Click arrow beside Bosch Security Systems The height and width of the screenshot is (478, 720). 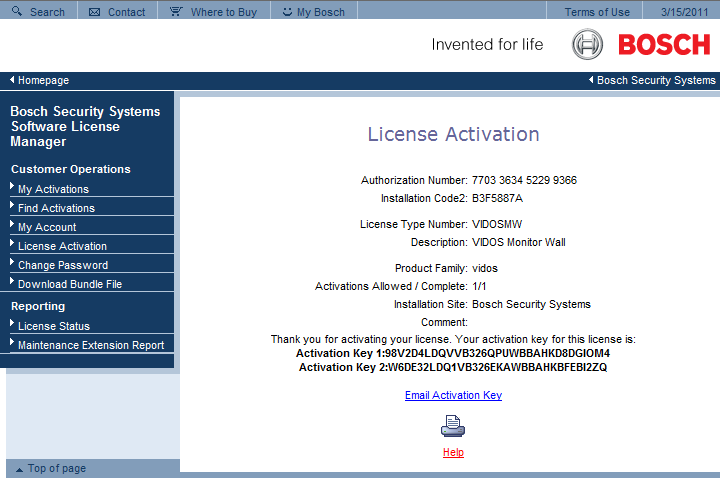click(x=591, y=79)
